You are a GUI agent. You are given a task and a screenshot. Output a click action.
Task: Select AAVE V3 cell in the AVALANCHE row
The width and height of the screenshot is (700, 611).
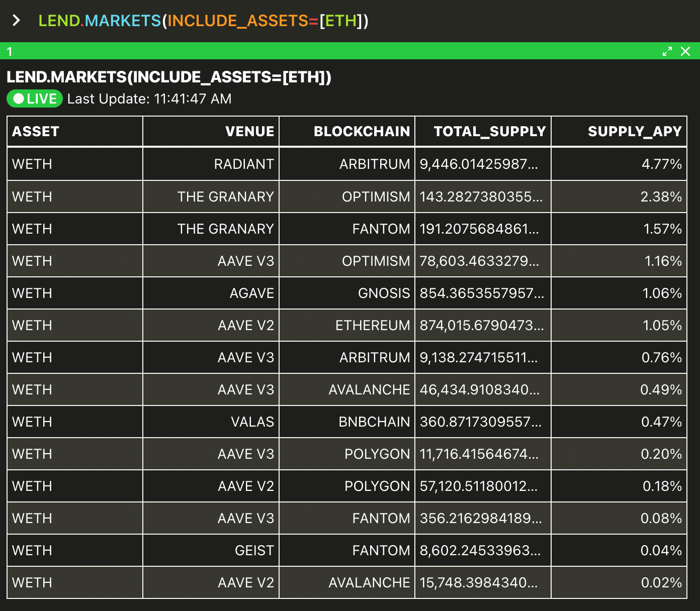[x=211, y=389]
